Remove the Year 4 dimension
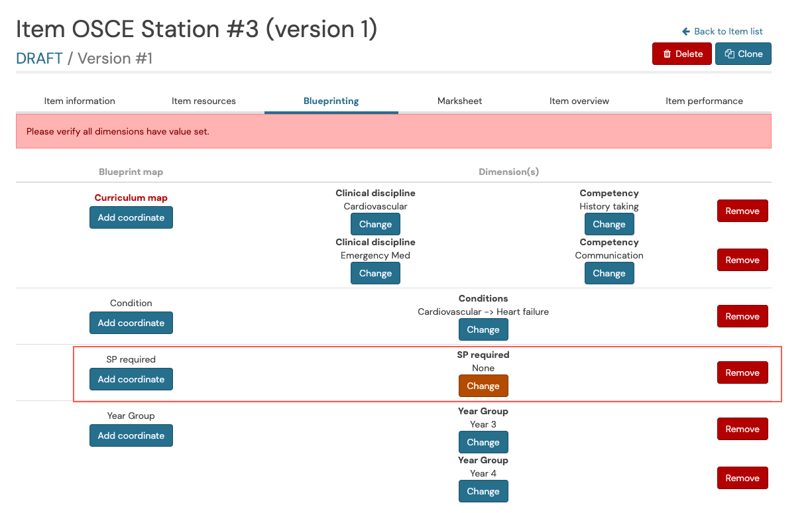Screen dimensions: 812x513 pos(742,478)
